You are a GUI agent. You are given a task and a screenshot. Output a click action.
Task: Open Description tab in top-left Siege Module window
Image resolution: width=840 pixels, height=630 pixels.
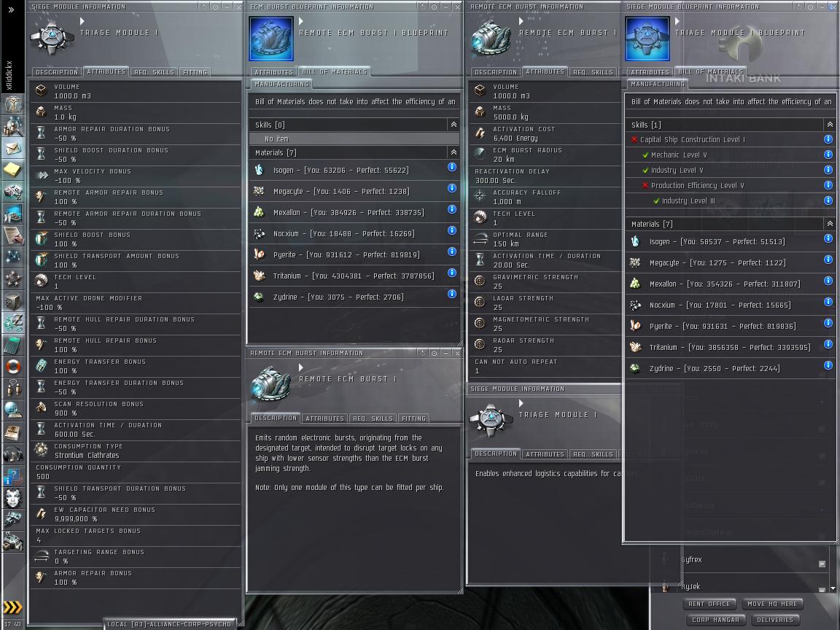pyautogui.click(x=57, y=71)
